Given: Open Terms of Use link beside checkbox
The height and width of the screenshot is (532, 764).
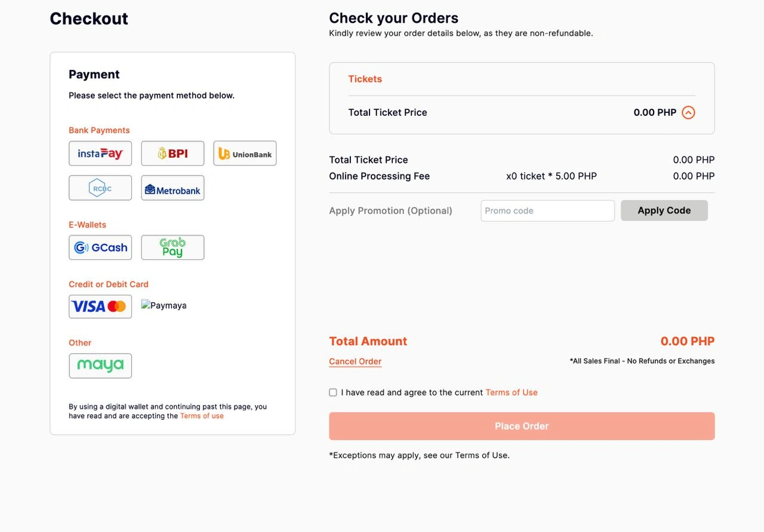Looking at the screenshot, I should [512, 392].
